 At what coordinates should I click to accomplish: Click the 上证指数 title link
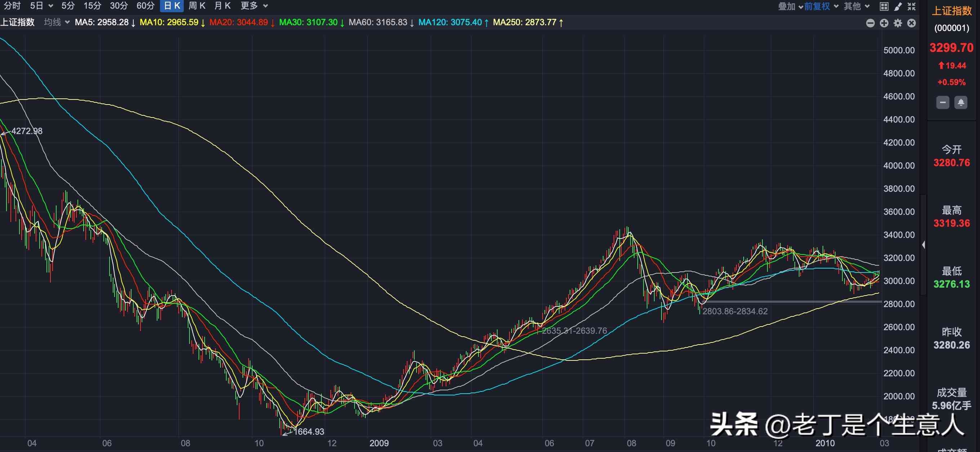(x=952, y=11)
